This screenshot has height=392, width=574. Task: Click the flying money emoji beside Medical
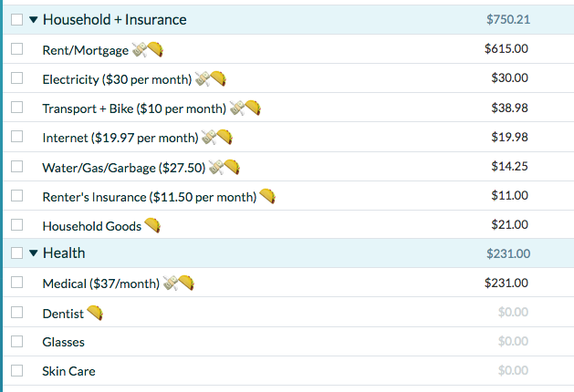171,283
